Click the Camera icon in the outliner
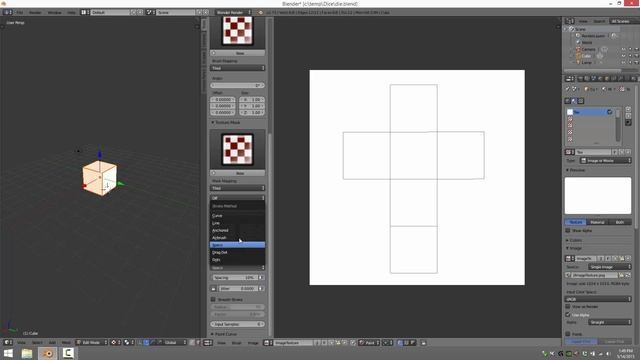The height and width of the screenshot is (360, 640). 578,49
